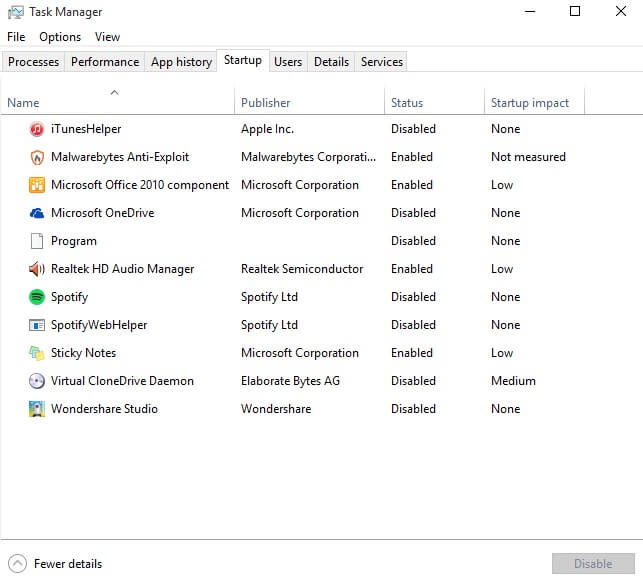
Task: Click the Realtek Semiconductor publisher cell
Action: point(302,269)
